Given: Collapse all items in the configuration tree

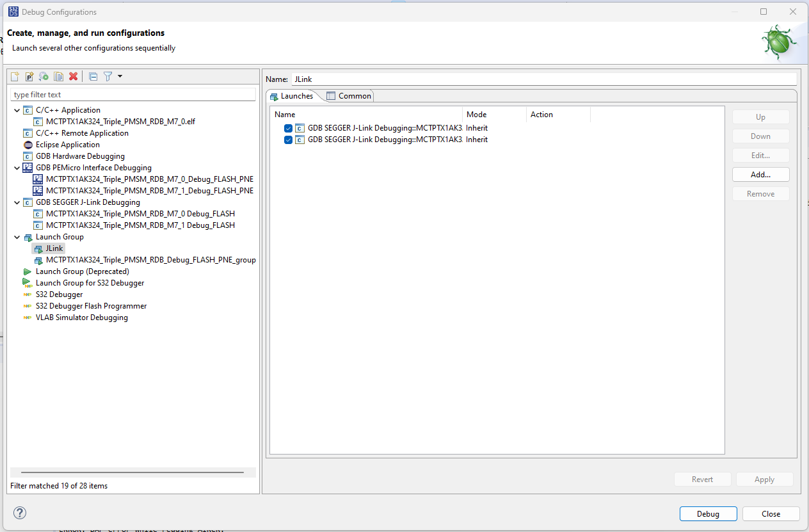Looking at the screenshot, I should (x=92, y=76).
